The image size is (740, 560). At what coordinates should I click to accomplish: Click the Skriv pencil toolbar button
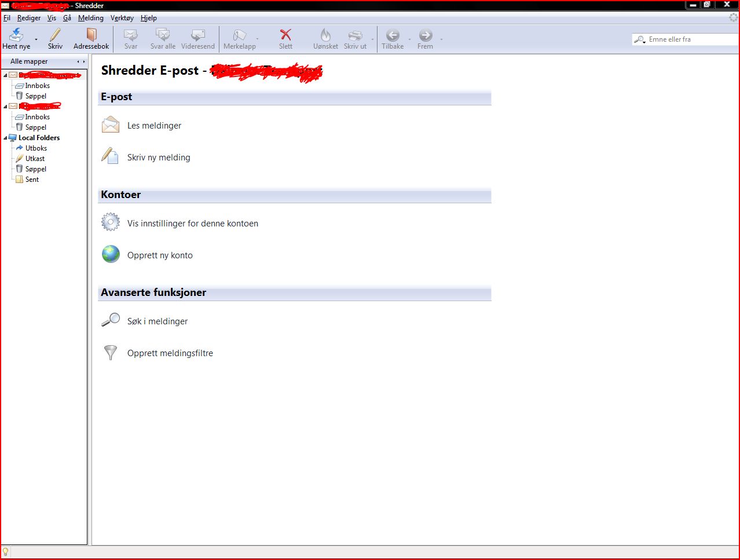tap(55, 39)
